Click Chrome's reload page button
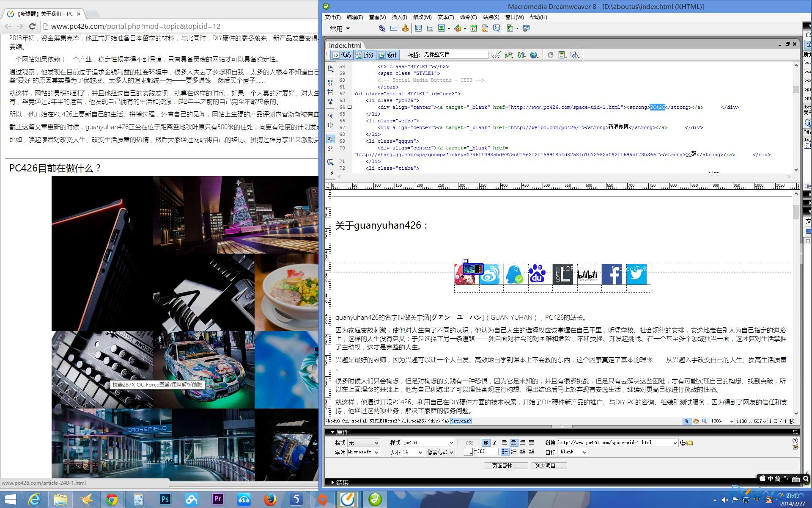The width and height of the screenshot is (812, 508). (x=32, y=26)
